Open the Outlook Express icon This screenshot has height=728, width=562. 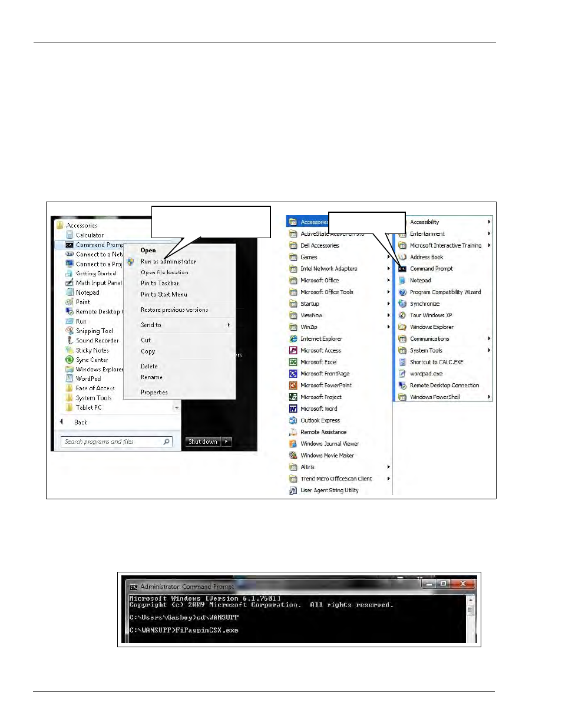[293, 421]
